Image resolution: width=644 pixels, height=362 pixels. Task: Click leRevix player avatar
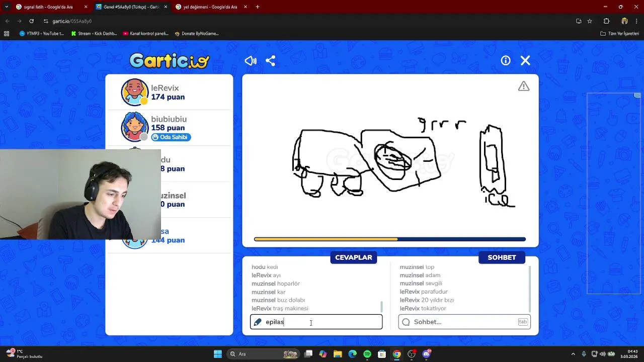[x=134, y=92]
